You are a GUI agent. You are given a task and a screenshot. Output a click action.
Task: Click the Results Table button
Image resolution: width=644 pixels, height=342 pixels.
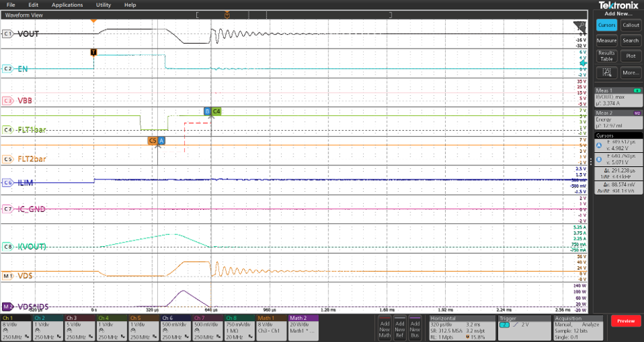[x=606, y=56]
